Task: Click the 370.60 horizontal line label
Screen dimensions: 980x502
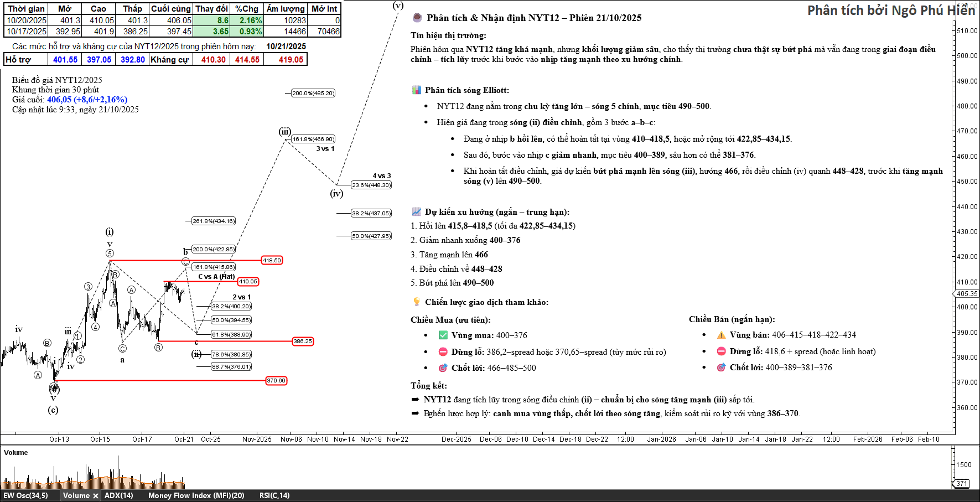Action: point(276,381)
